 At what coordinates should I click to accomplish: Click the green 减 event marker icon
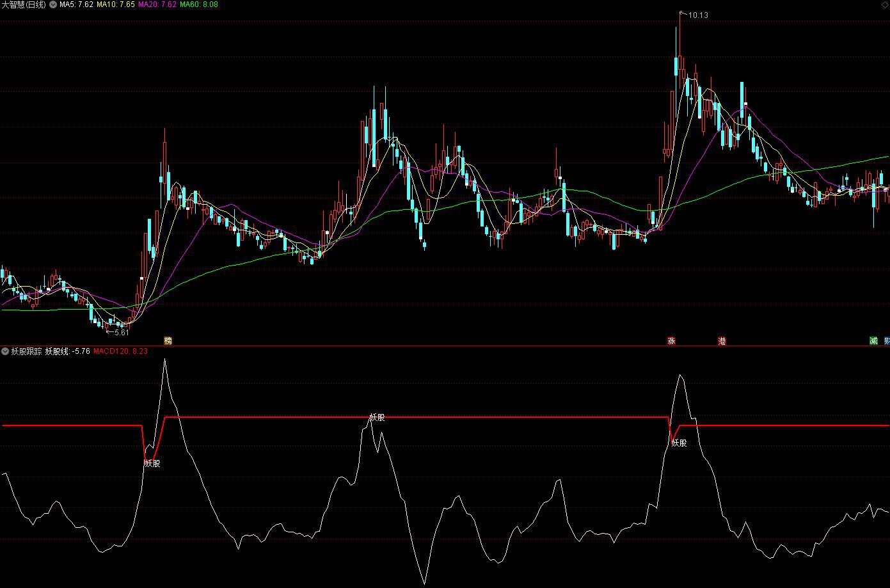(x=873, y=341)
